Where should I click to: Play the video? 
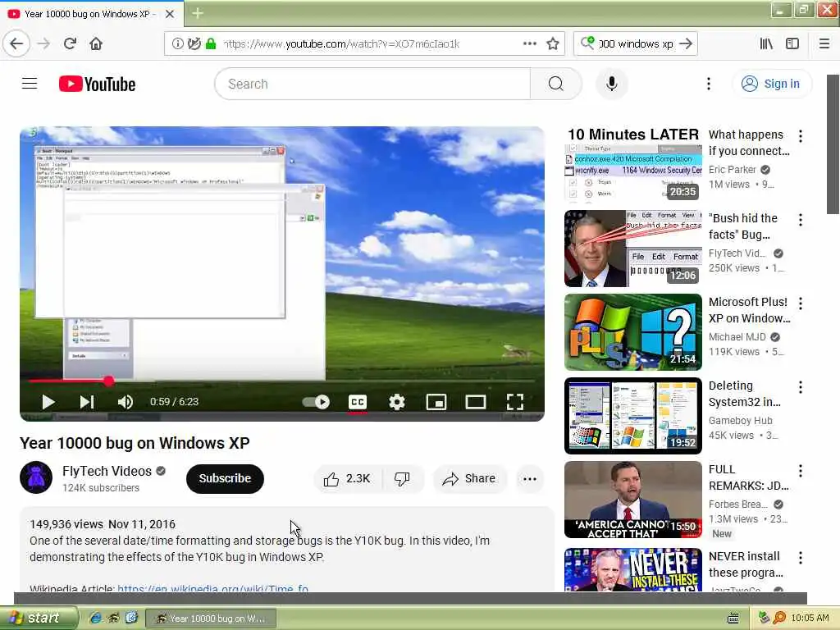coord(48,402)
